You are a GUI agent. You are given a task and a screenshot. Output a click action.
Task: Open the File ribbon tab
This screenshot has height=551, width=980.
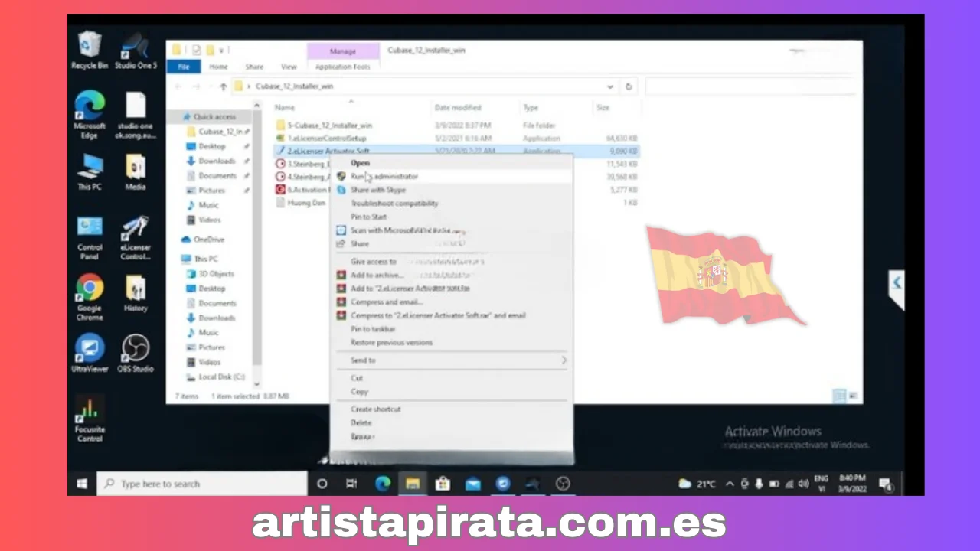click(184, 67)
